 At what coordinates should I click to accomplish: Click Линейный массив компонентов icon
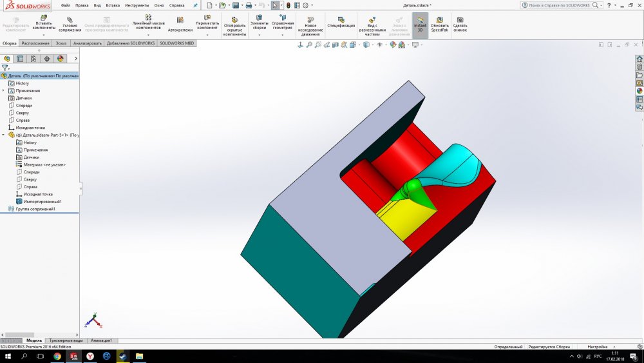click(148, 17)
